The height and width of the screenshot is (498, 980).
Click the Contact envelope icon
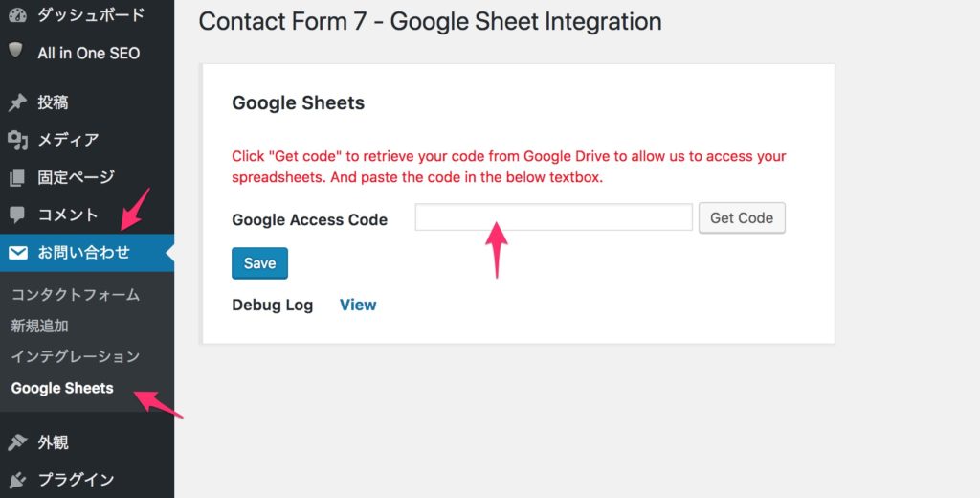[x=17, y=253]
